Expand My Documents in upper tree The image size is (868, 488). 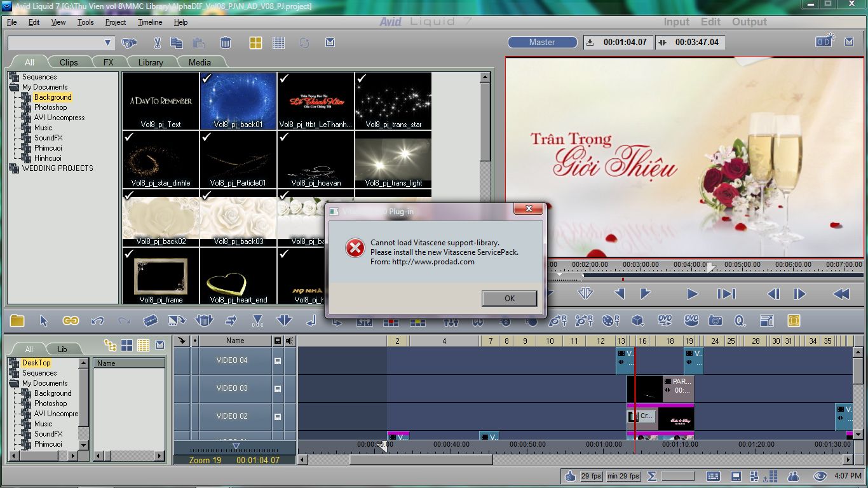14,87
